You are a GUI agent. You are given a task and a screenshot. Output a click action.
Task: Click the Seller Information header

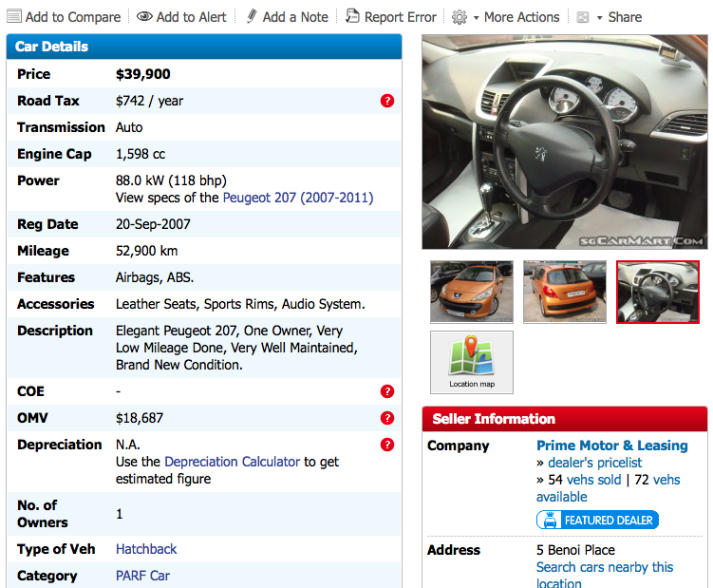(565, 419)
